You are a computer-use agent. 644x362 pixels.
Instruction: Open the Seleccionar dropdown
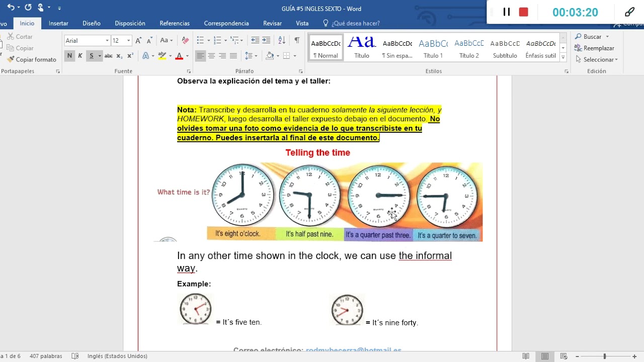[x=597, y=59]
